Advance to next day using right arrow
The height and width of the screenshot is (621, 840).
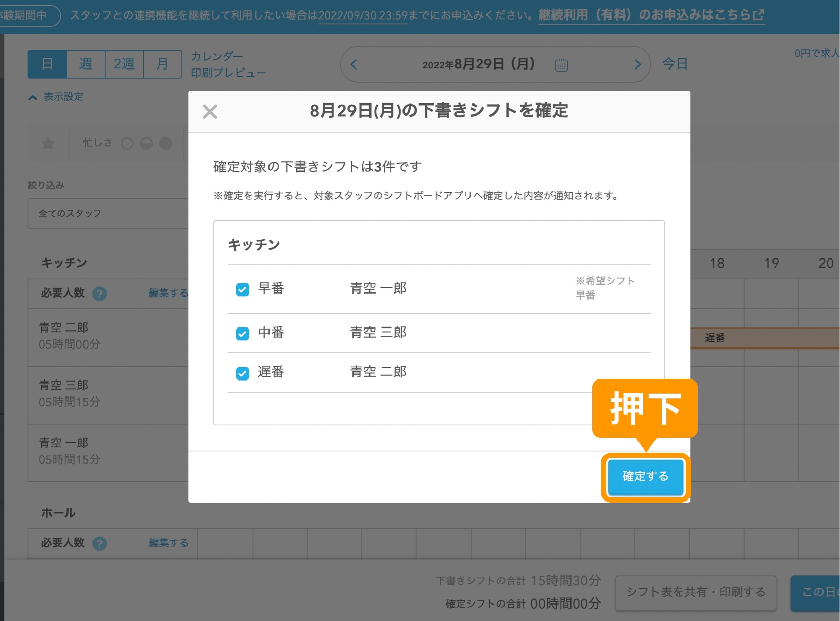637,64
